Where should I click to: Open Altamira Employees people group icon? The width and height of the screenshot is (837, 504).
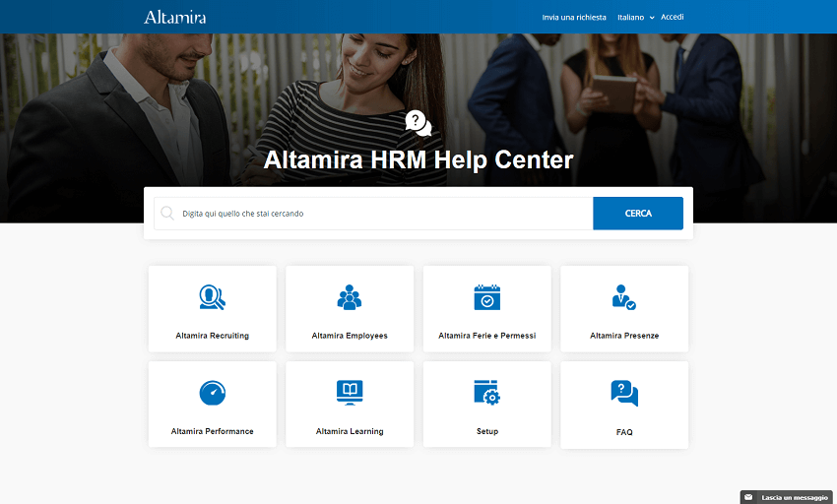tap(350, 297)
